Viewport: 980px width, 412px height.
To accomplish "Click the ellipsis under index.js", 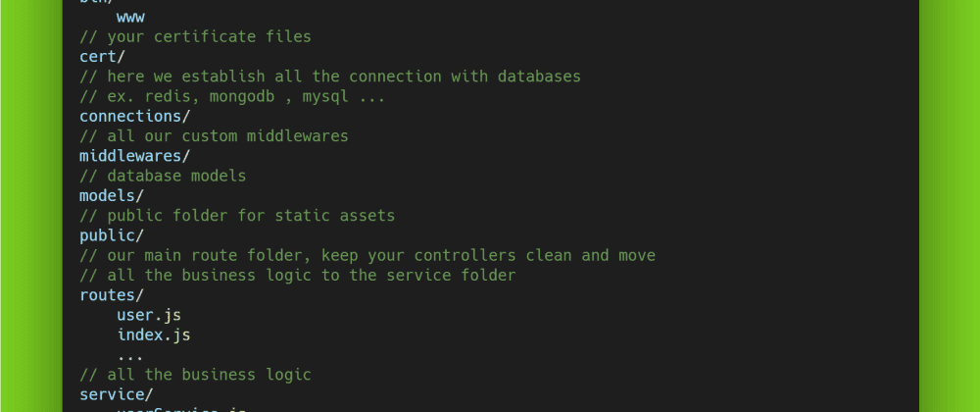I will [130, 354].
